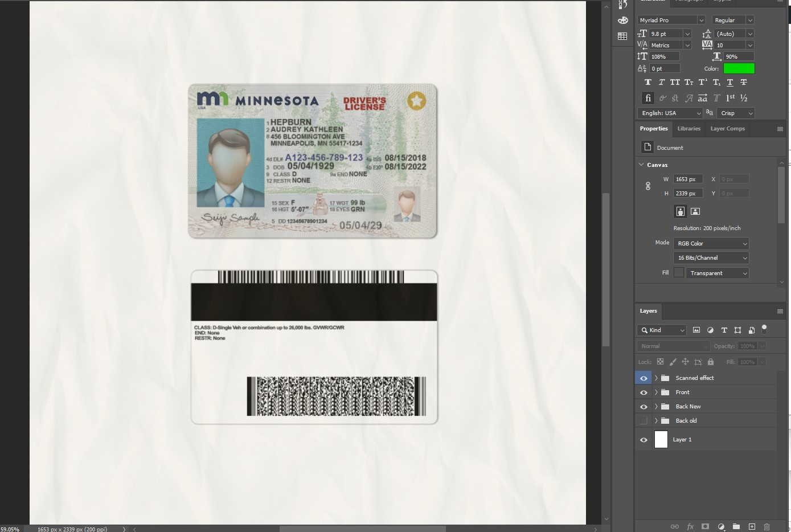Image resolution: width=791 pixels, height=532 pixels.
Task: Enable All Caps text style
Action: [675, 82]
